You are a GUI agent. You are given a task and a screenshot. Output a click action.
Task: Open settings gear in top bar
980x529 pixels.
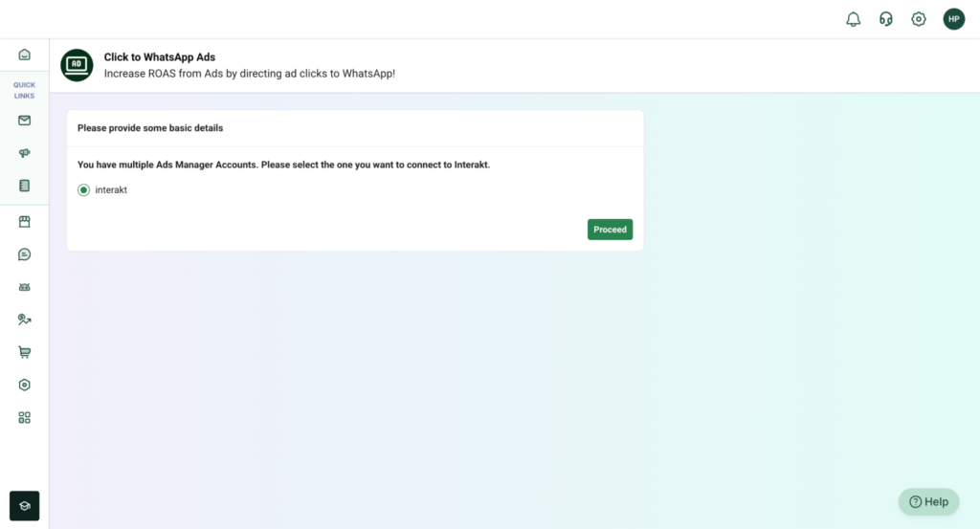pos(918,19)
